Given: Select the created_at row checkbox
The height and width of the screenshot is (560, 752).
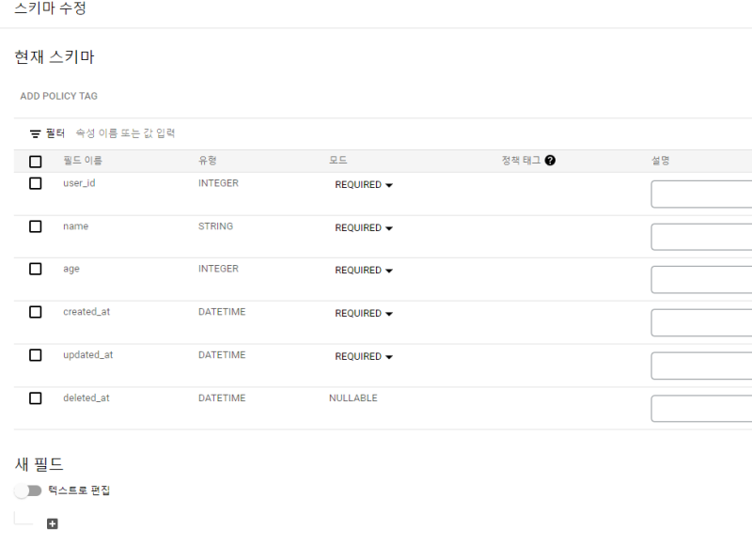Looking at the screenshot, I should tap(36, 312).
